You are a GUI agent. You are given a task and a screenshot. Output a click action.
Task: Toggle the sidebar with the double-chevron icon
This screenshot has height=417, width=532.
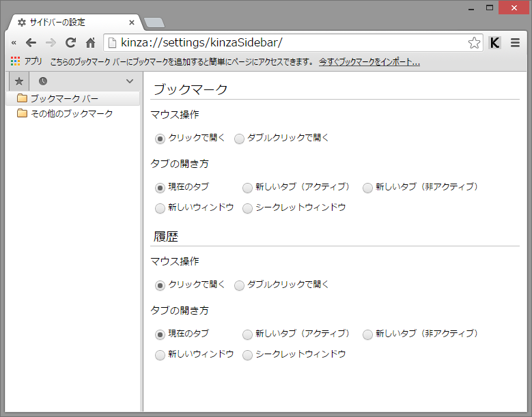point(14,43)
